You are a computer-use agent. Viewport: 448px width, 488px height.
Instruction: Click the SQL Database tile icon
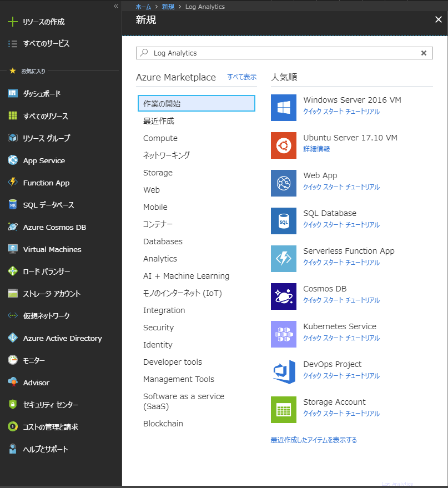284,221
